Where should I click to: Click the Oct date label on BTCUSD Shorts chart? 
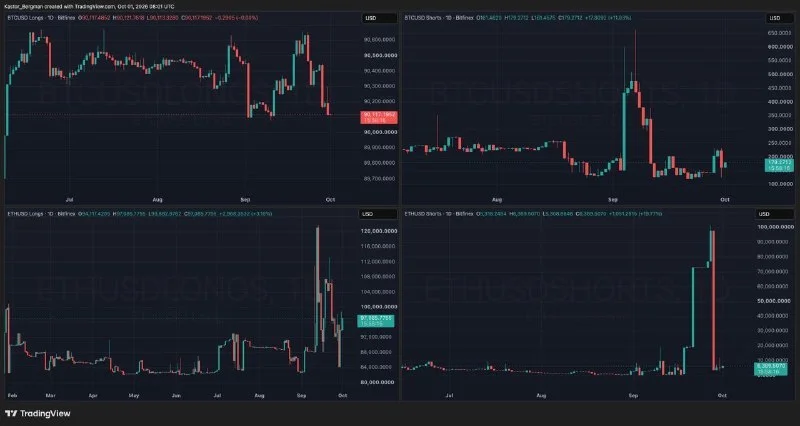click(x=724, y=199)
